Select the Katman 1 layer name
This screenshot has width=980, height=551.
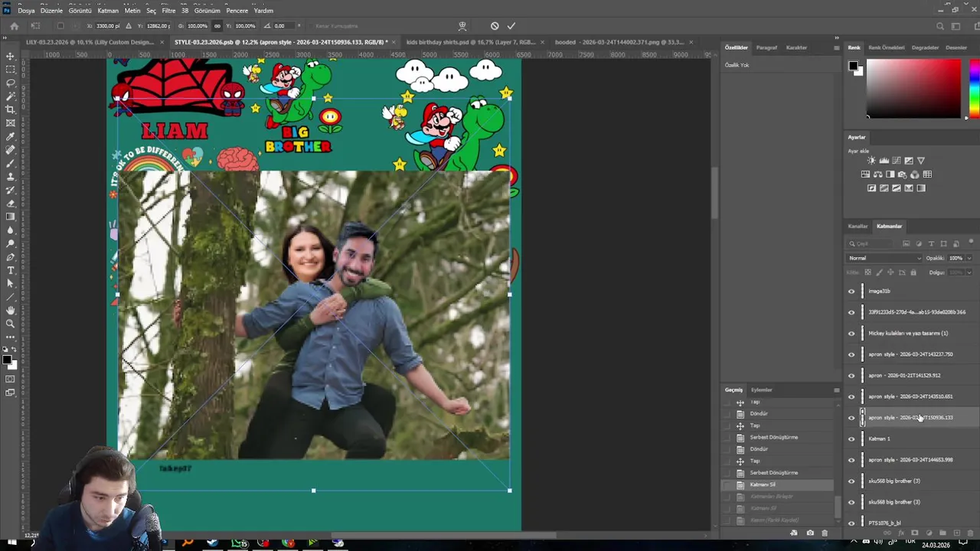pos(879,439)
